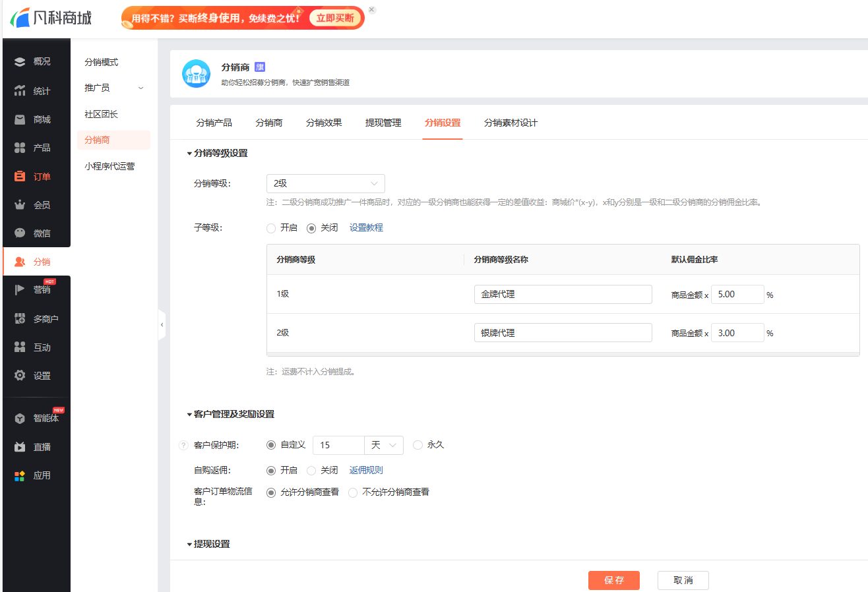
Task: Open 统计 statistics chart icon
Action: 20,91
